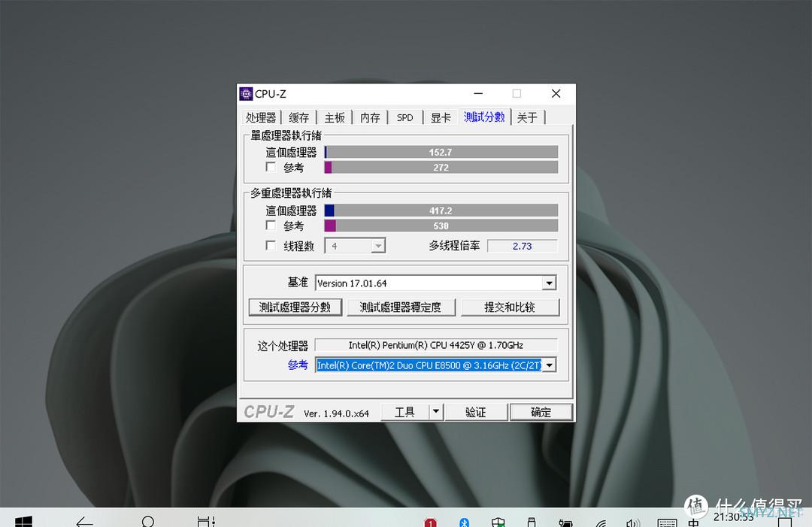Close the CPU-Z window
Screen dimensions: 812x527
(556, 94)
